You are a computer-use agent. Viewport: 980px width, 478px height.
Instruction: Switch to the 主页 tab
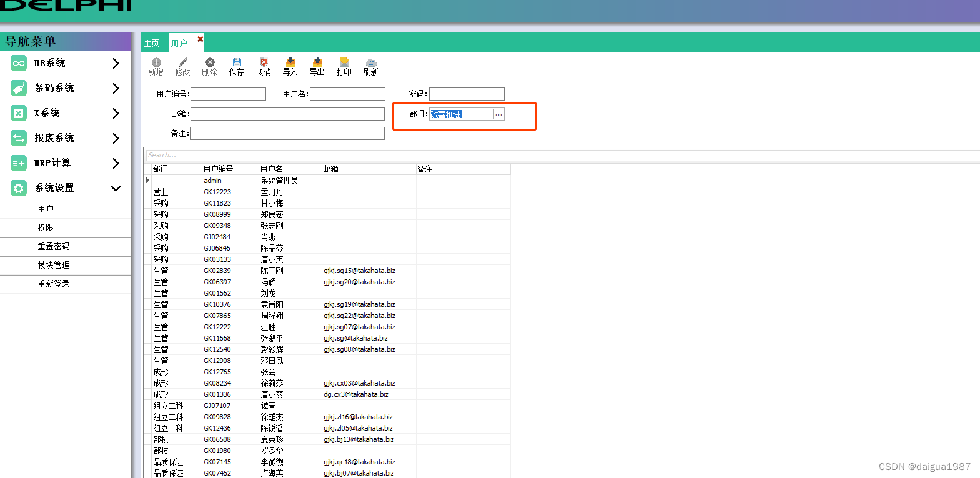click(152, 43)
